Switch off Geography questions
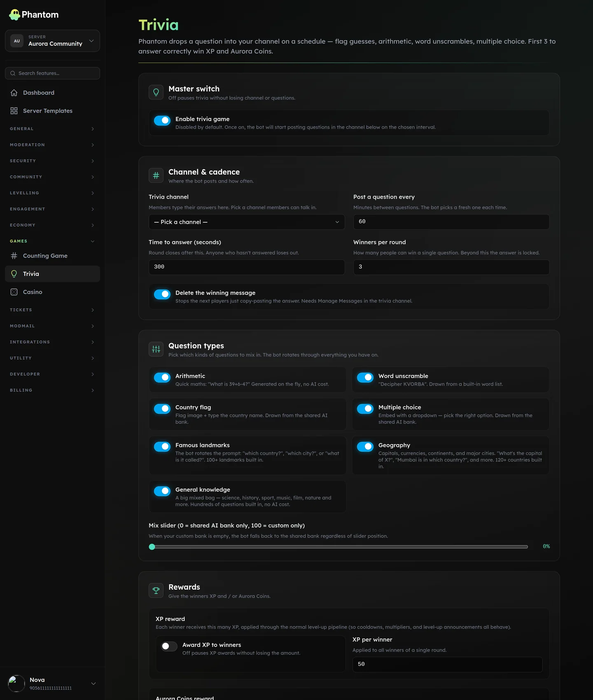The height and width of the screenshot is (700, 593). (x=365, y=446)
